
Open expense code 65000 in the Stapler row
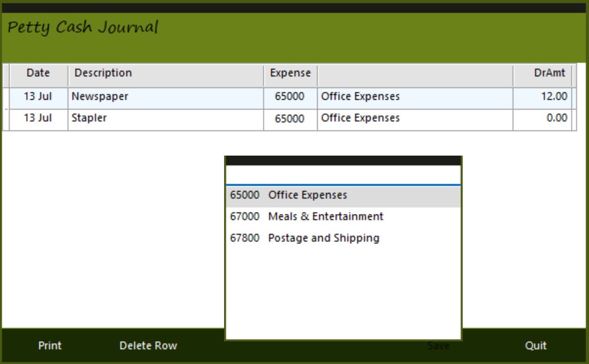coord(290,118)
